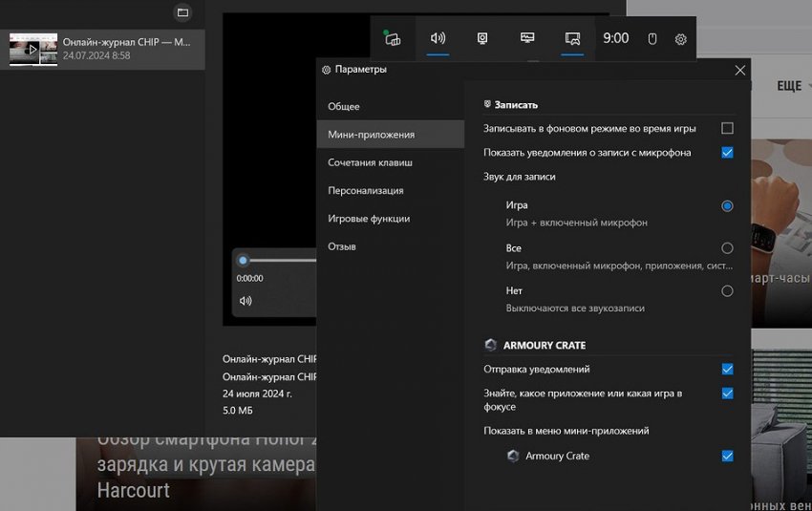Open the widget menu in Game Bar
Screen dimensions: 812x511
tap(393, 39)
